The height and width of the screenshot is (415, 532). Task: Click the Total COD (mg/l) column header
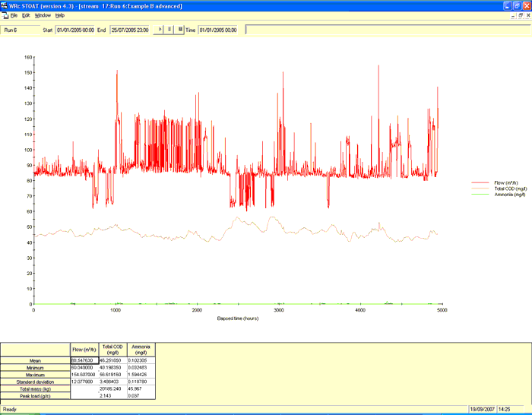[x=112, y=350]
